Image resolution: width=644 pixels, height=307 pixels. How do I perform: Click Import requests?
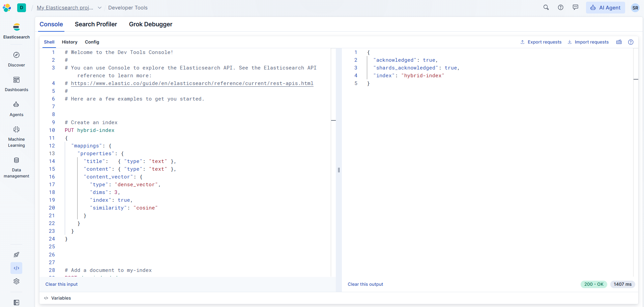[x=588, y=42]
